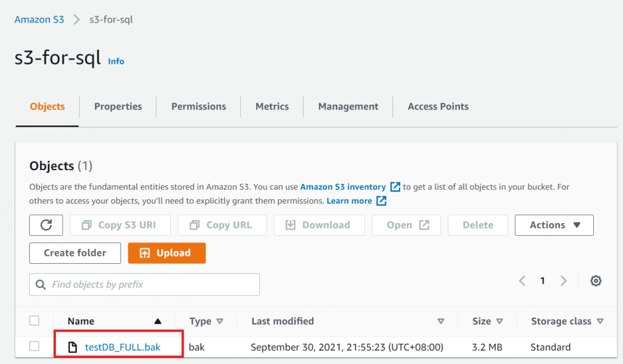Open the Actions dropdown
The width and height of the screenshot is (623, 364).
pos(554,225)
